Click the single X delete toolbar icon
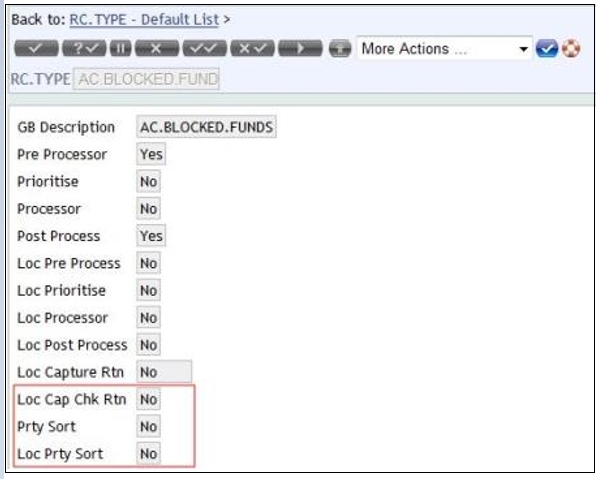600x479 pixels. tap(155, 50)
